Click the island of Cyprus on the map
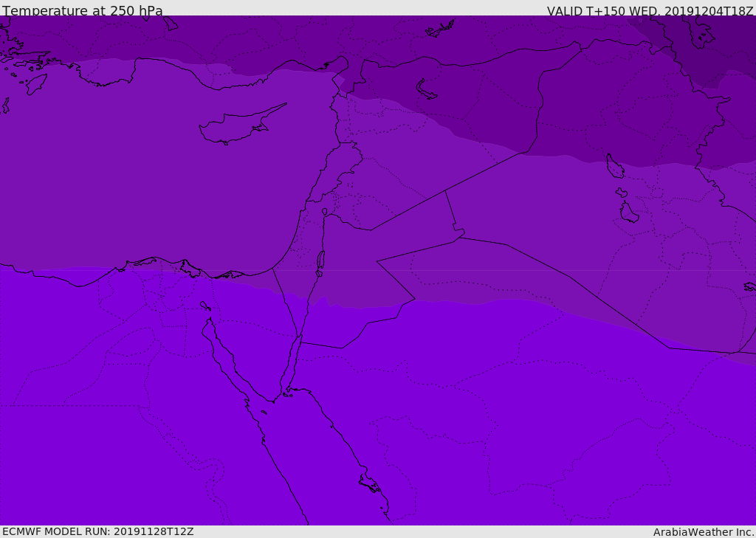Viewport: 756px width, 538px height. tap(241, 125)
